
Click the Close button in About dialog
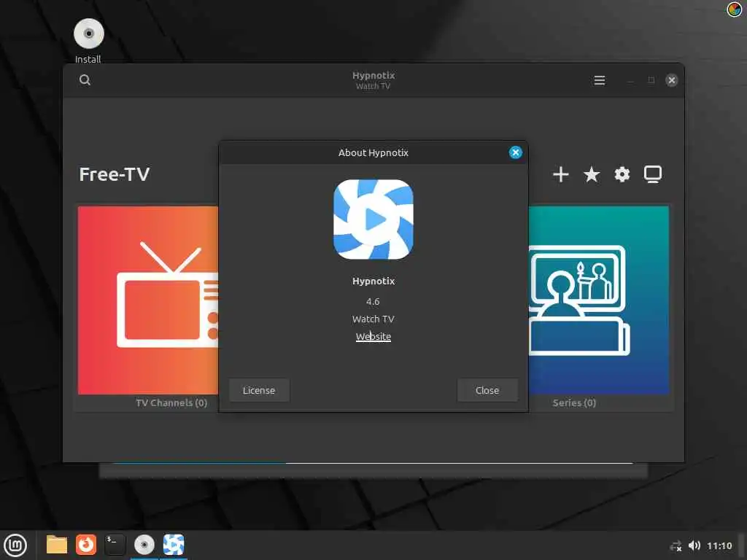point(487,390)
